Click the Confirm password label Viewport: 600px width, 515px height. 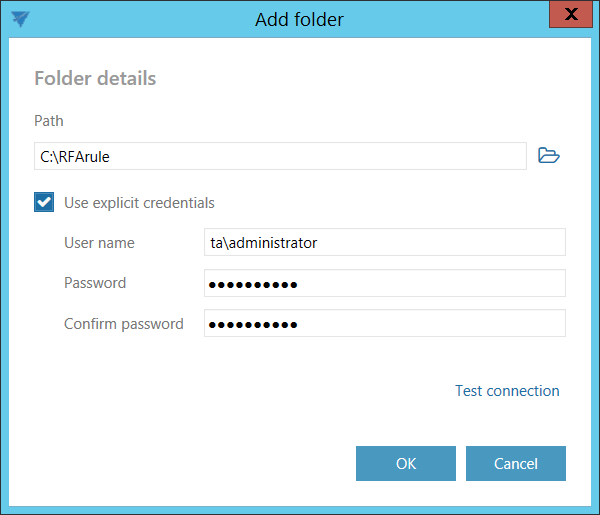coord(123,324)
